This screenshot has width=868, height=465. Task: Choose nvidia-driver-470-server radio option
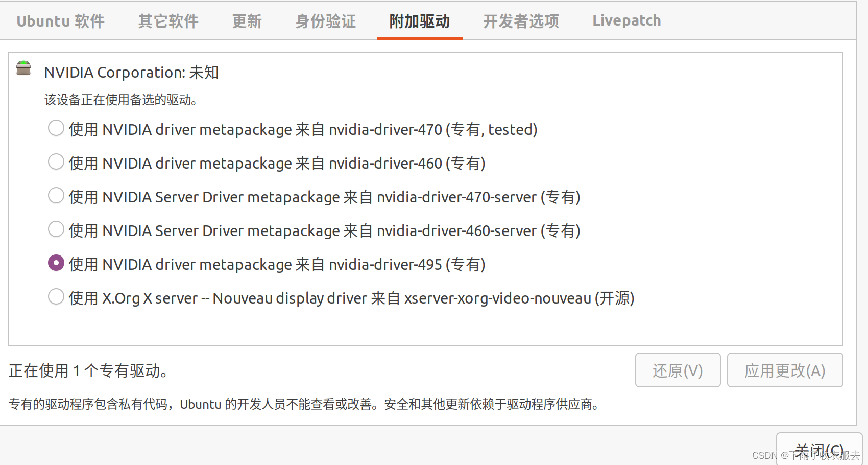pyautogui.click(x=56, y=196)
